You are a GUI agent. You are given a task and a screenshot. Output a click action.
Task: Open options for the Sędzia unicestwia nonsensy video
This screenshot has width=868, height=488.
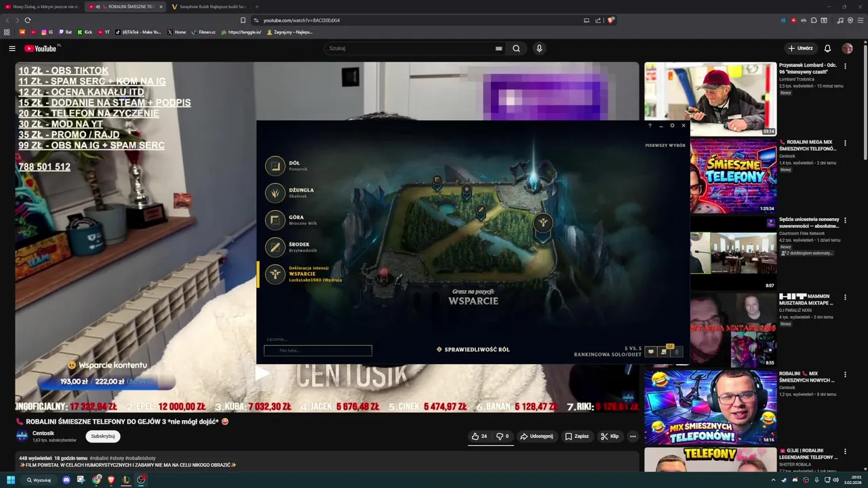(845, 220)
